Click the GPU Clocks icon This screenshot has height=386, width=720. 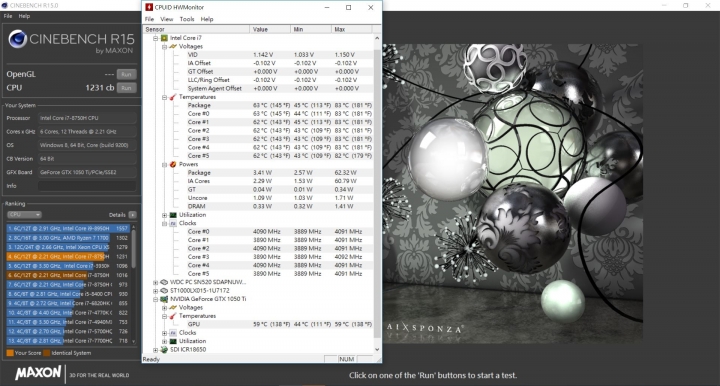click(173, 333)
